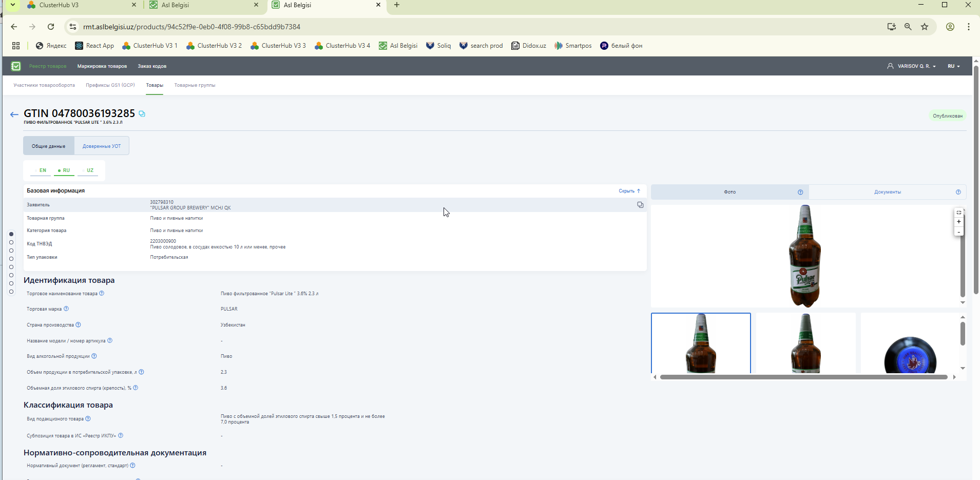Reload the page in the browser
Viewport: 980px width, 480px height.
pos(51,27)
